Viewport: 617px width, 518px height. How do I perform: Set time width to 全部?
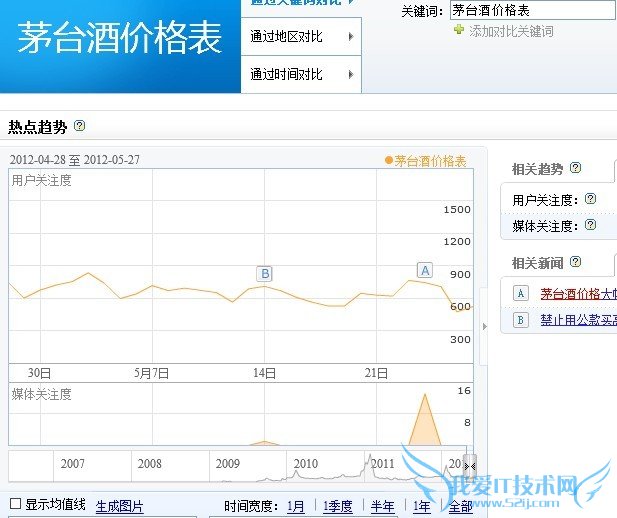pyautogui.click(x=460, y=506)
